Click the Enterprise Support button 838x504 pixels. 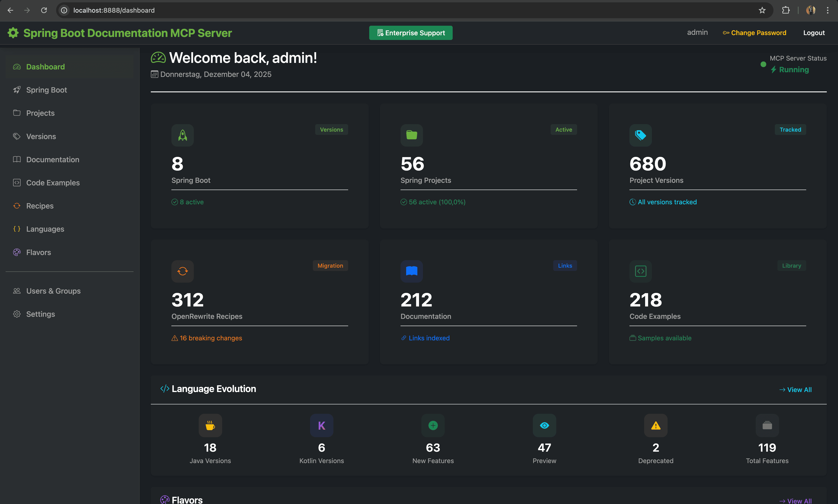(410, 32)
